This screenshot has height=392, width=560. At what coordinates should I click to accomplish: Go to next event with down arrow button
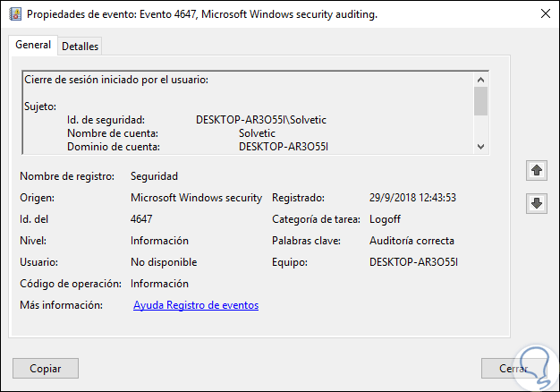537,203
